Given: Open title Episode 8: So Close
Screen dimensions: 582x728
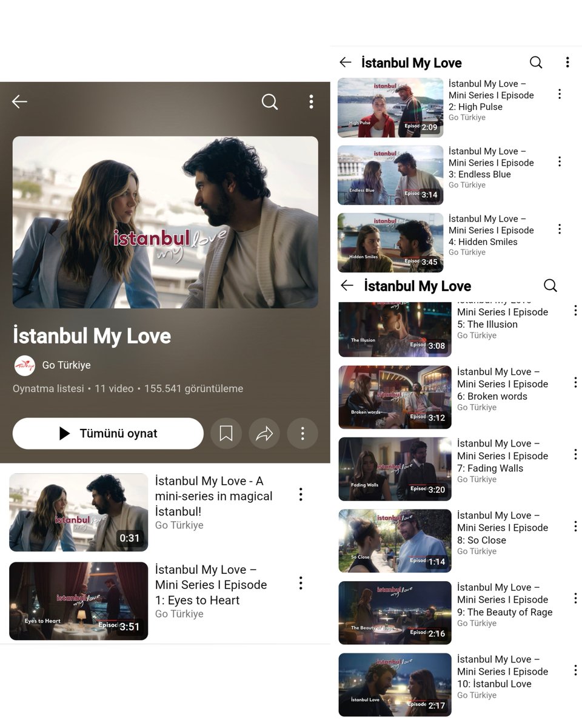Looking at the screenshot, I should tap(503, 527).
